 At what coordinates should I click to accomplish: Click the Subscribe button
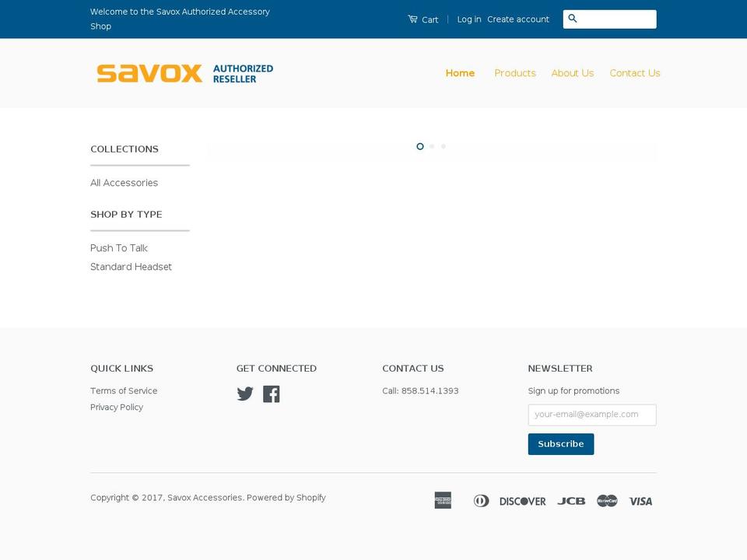561,443
